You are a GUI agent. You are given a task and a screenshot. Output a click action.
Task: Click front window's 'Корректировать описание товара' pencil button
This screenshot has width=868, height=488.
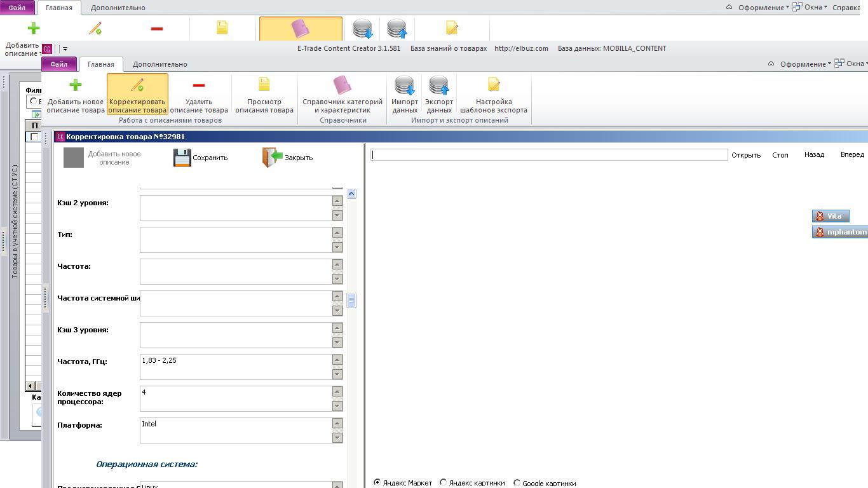137,95
